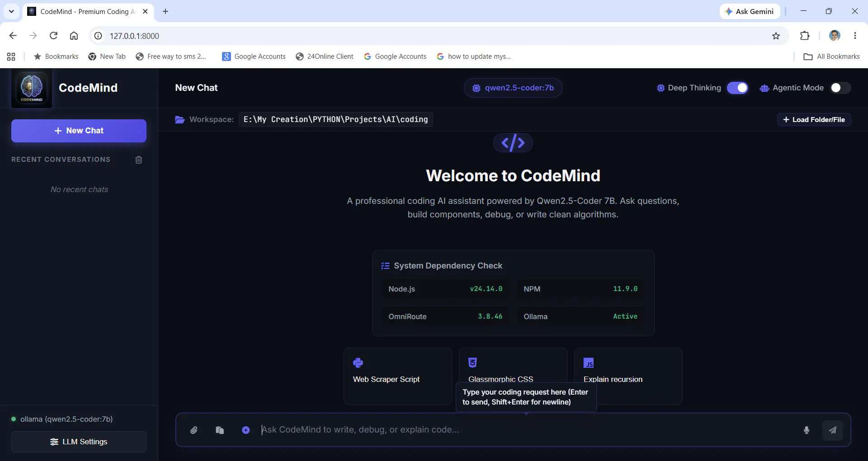Bookmark this page with star icon
This screenshot has height=461, width=868.
coord(776,36)
